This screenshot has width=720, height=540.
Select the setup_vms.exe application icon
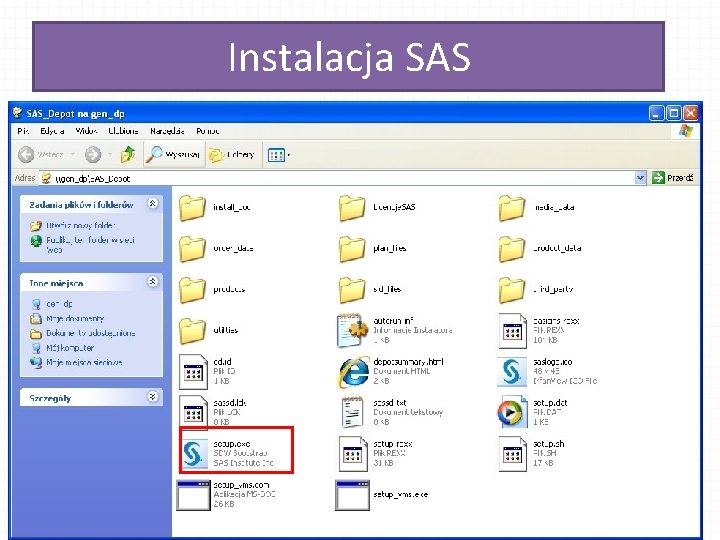(353, 495)
